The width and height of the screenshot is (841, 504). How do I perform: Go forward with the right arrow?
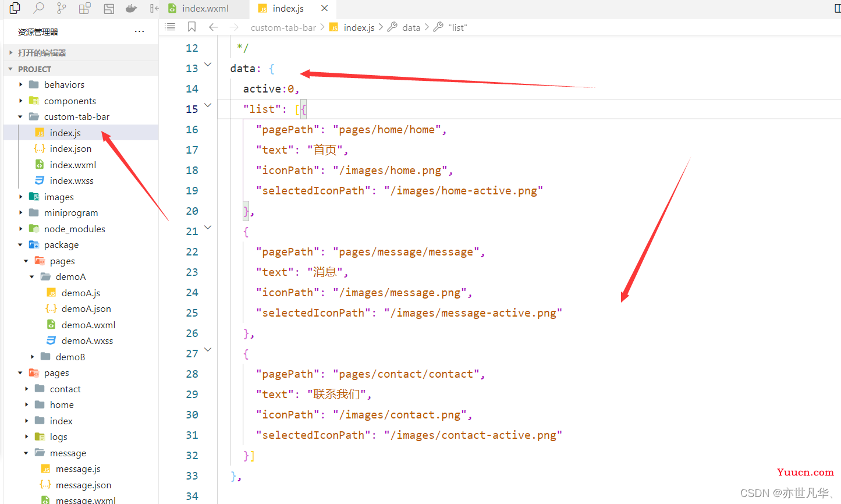(234, 27)
